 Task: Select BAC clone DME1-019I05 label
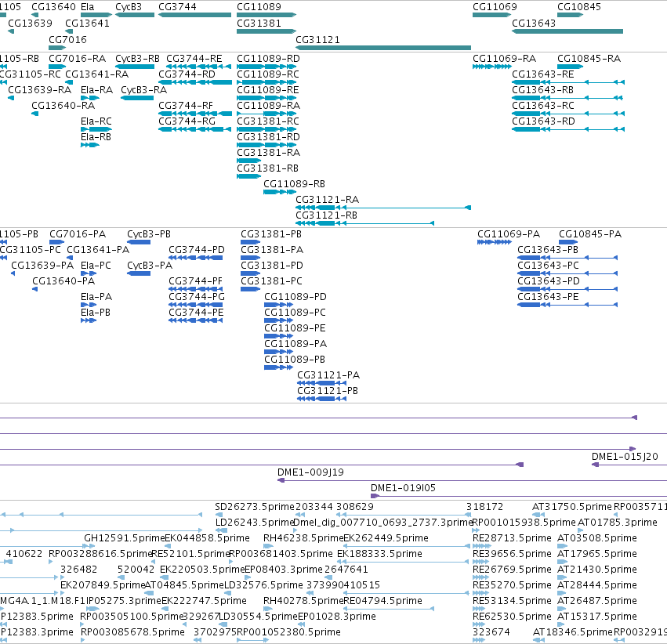coord(404,487)
